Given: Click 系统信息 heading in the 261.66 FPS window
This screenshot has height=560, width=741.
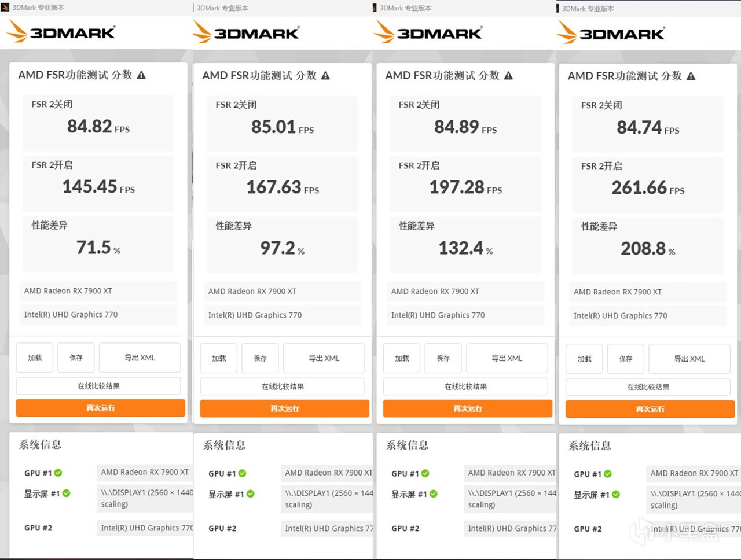Looking at the screenshot, I should [589, 445].
